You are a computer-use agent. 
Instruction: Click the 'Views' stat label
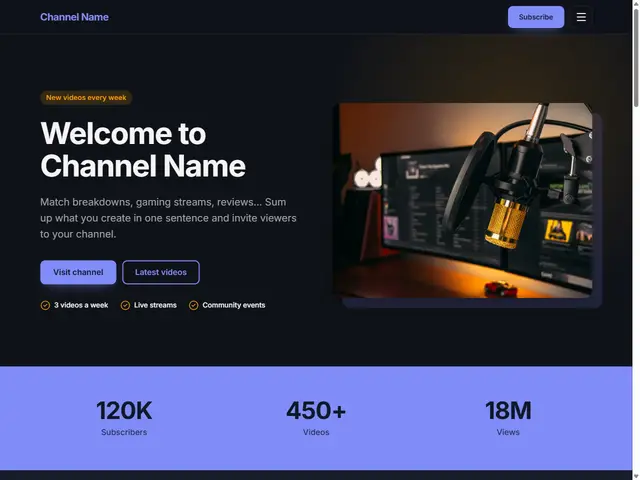click(508, 432)
